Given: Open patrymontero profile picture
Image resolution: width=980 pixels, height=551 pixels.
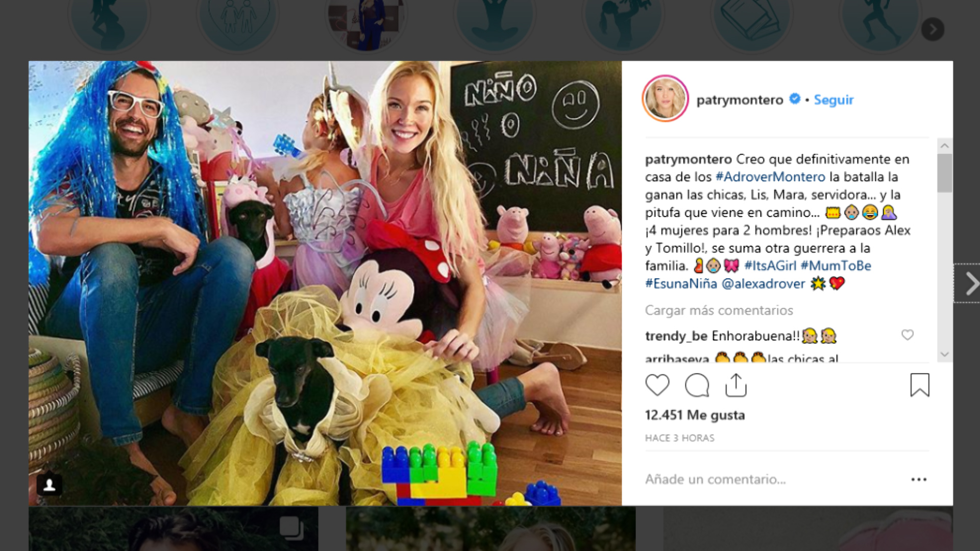Looking at the screenshot, I should 665,99.
